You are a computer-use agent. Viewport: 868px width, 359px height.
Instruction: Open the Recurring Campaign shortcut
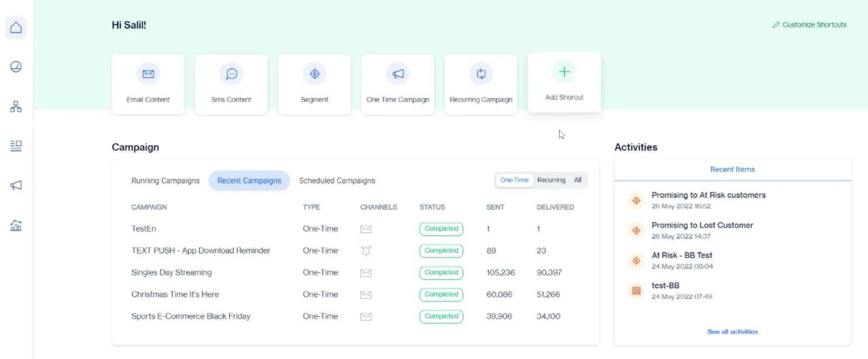(x=481, y=84)
